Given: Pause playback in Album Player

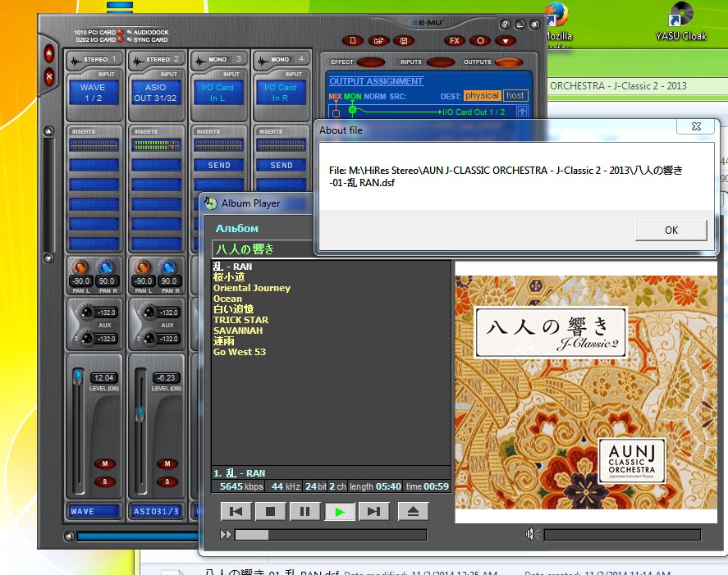Looking at the screenshot, I should pos(304,511).
